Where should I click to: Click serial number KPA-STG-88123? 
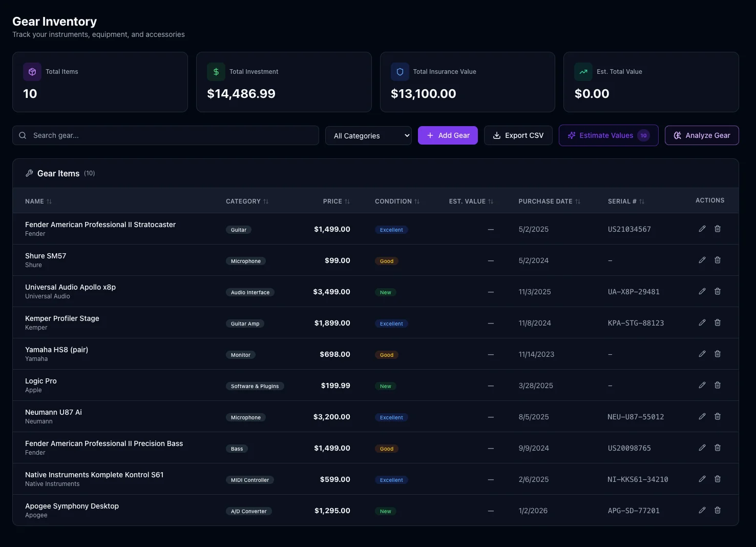click(x=636, y=323)
